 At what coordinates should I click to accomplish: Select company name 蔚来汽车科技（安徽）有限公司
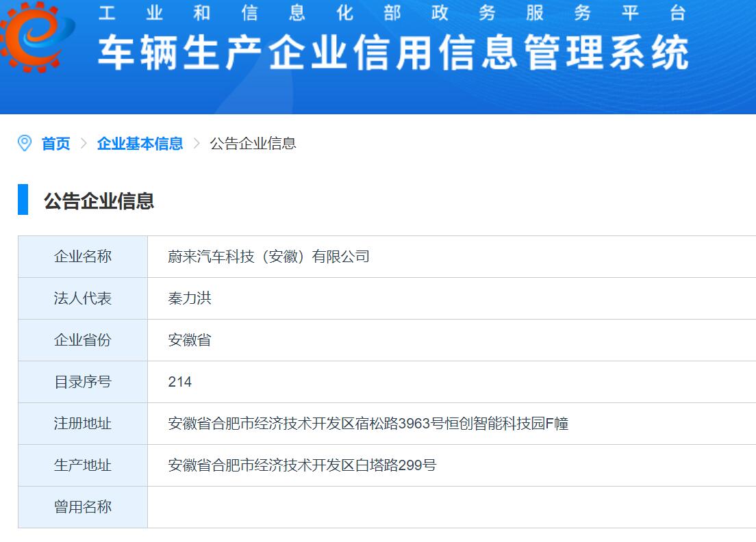(x=268, y=257)
